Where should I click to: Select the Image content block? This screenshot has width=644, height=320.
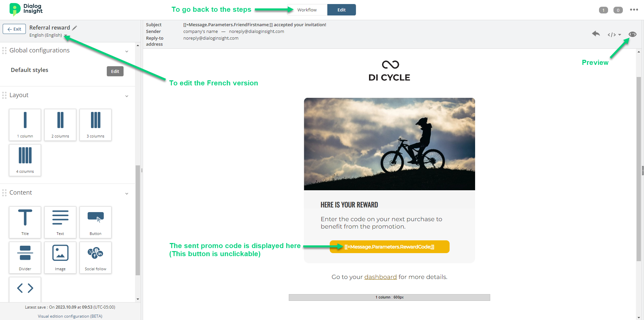pos(60,257)
